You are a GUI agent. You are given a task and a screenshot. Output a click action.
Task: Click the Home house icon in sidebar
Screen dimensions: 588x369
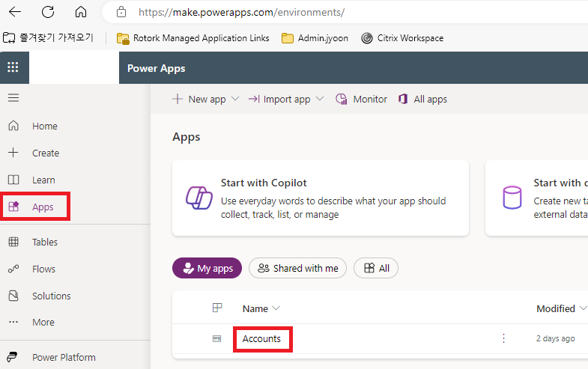[13, 126]
